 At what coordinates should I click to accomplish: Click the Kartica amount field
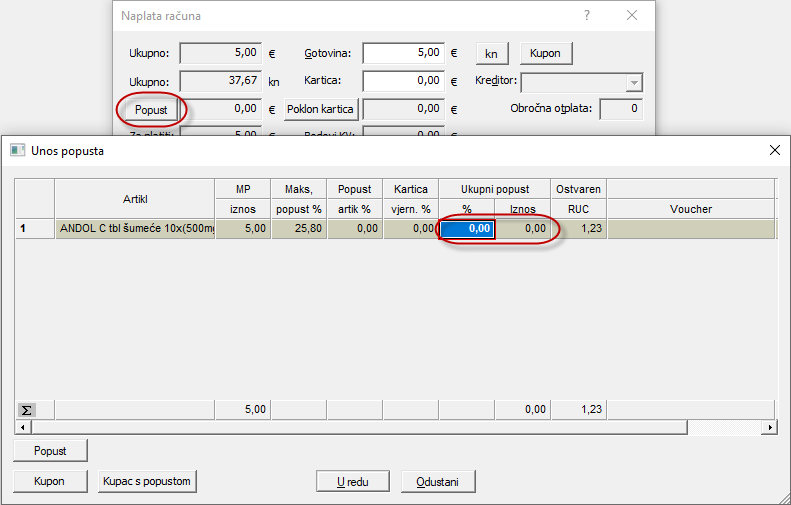(404, 81)
